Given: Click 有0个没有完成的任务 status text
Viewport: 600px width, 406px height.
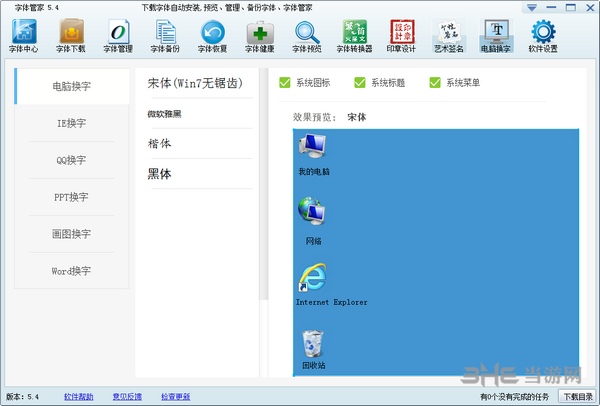Looking at the screenshot, I should click(514, 397).
